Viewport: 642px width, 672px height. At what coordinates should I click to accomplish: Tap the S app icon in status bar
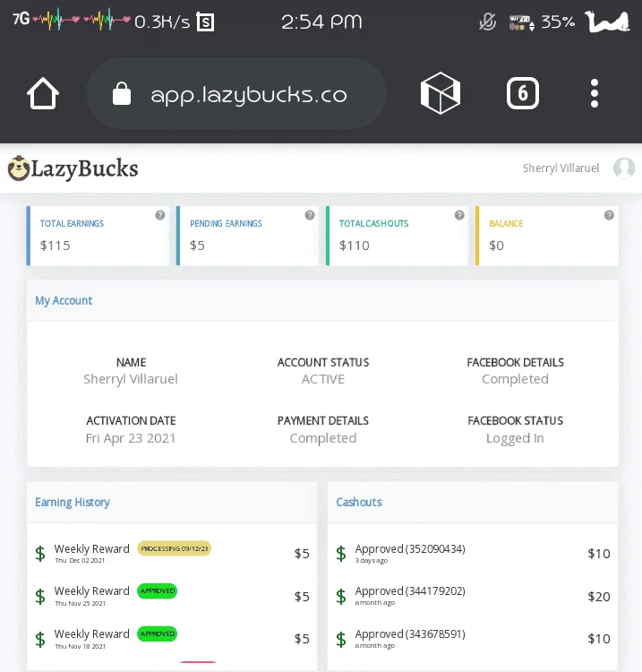coord(205,22)
